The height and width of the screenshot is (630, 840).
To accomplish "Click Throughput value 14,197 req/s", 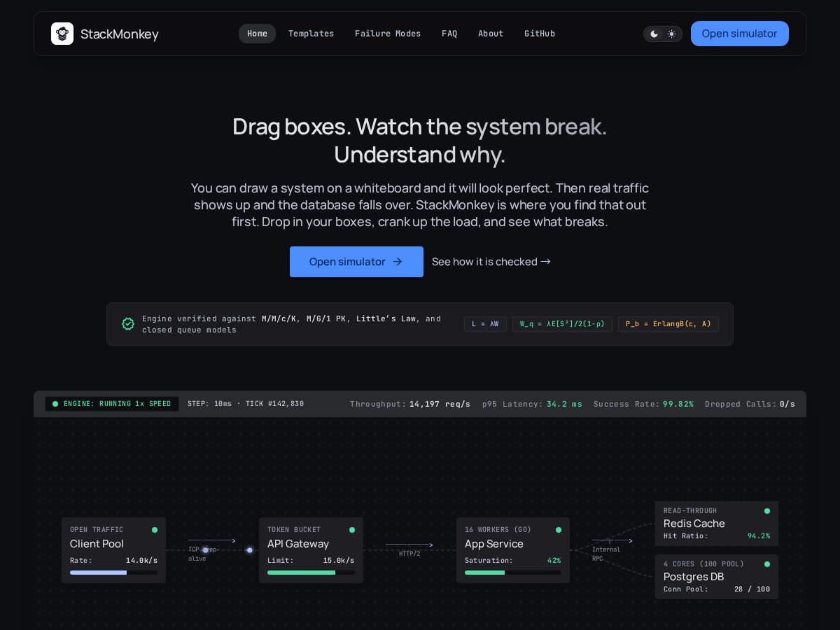I will [440, 404].
